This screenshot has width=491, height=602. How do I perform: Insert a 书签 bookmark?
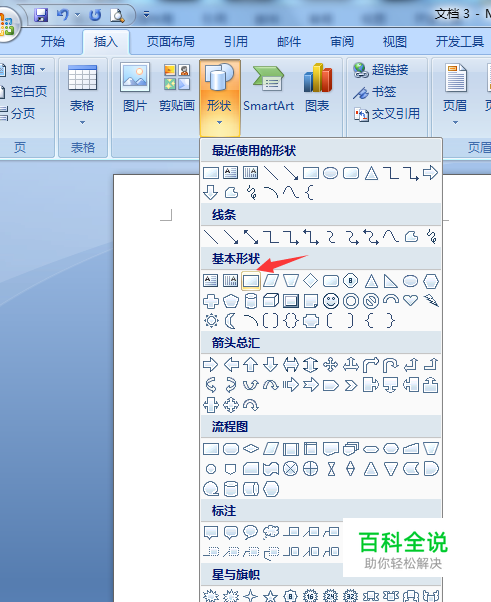pos(375,92)
